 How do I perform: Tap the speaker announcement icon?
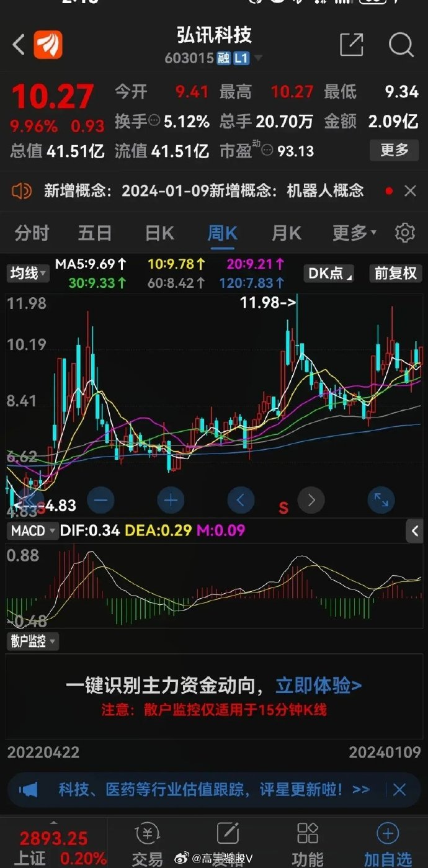[22, 190]
